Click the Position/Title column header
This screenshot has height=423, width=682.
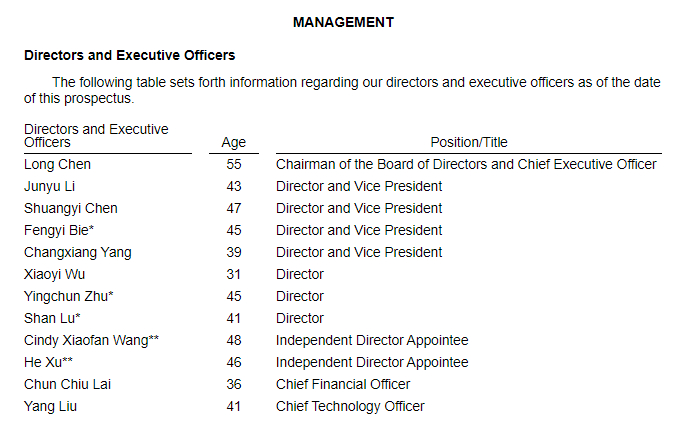tap(469, 143)
